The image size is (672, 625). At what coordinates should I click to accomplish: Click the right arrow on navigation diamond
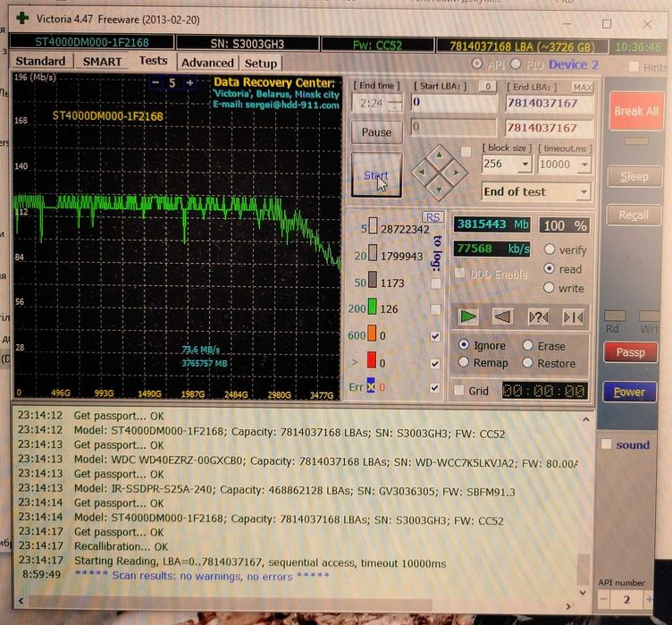pos(456,173)
